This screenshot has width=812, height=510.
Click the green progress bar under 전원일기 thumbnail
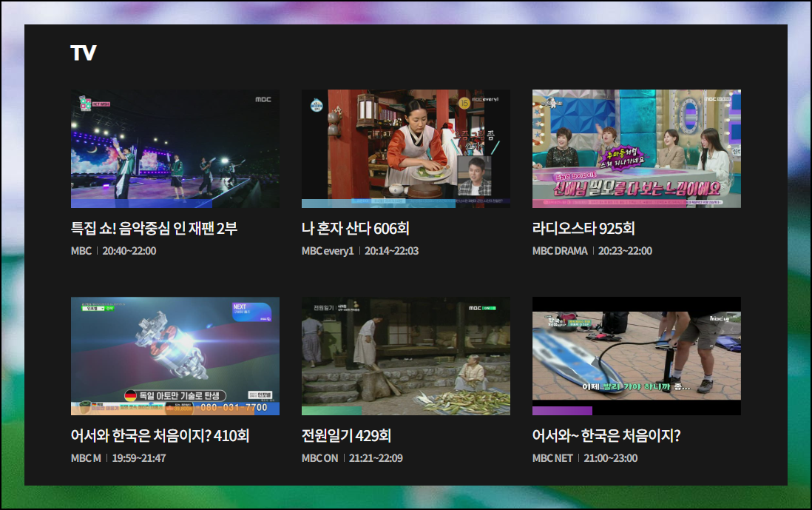pos(332,411)
